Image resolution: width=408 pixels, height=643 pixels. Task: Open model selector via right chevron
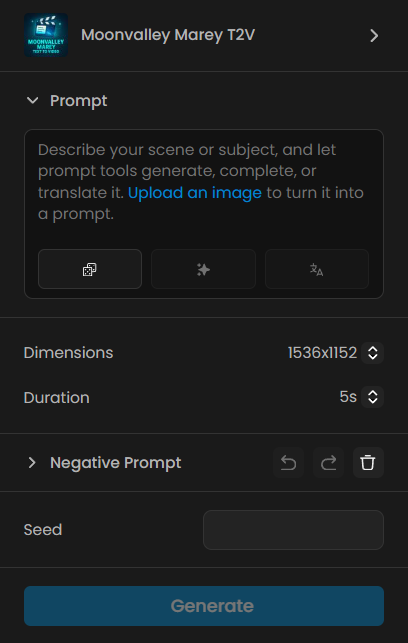pyautogui.click(x=374, y=36)
